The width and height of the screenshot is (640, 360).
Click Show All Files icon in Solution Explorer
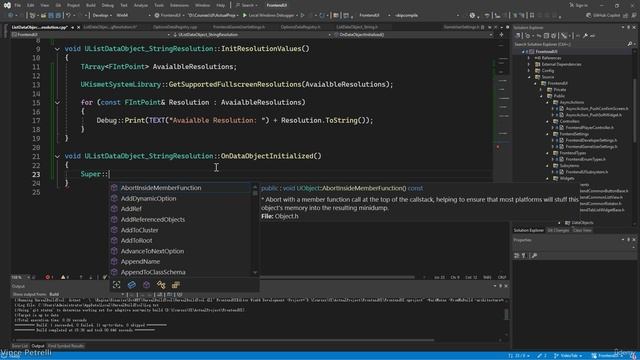(x=553, y=36)
